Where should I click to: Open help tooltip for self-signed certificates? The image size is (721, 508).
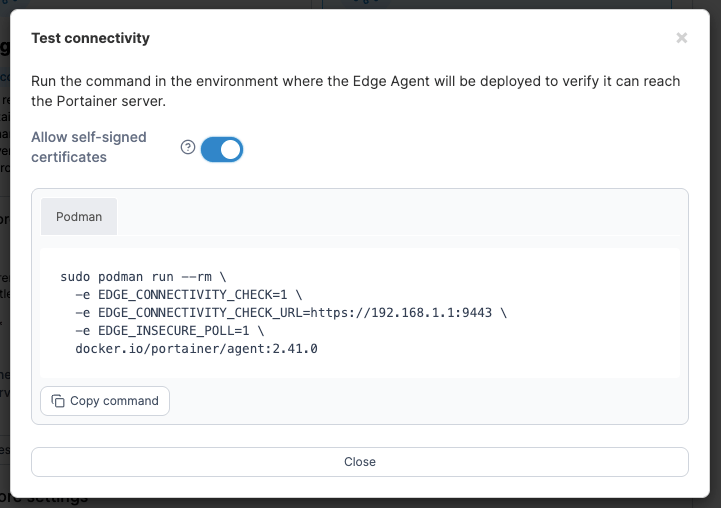tap(188, 147)
